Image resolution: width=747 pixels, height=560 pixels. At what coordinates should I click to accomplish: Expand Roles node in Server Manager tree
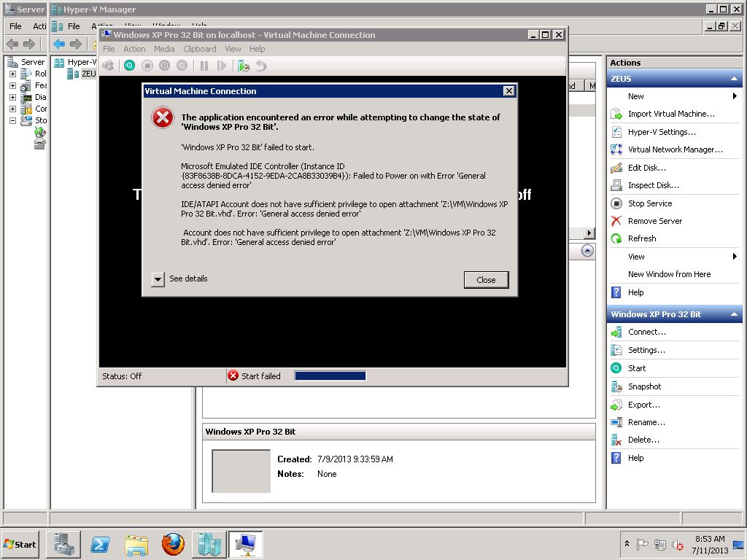pyautogui.click(x=13, y=74)
